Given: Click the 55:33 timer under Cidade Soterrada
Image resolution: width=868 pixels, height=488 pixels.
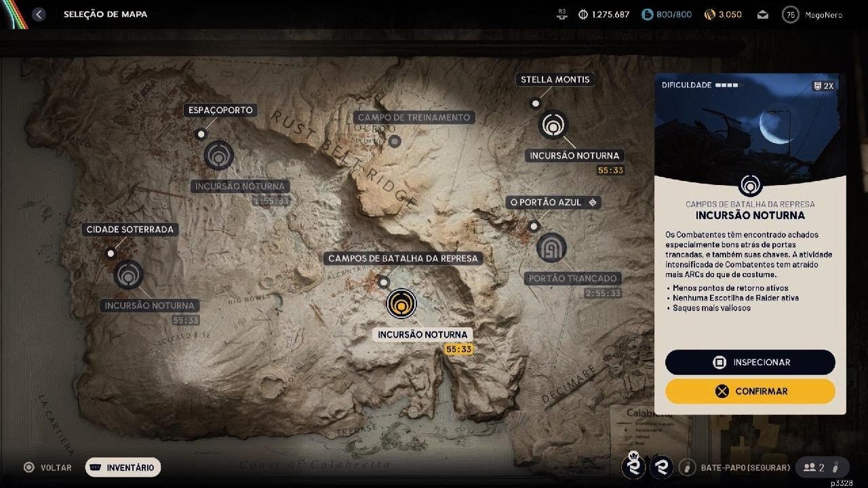Looking at the screenshot, I should [186, 321].
